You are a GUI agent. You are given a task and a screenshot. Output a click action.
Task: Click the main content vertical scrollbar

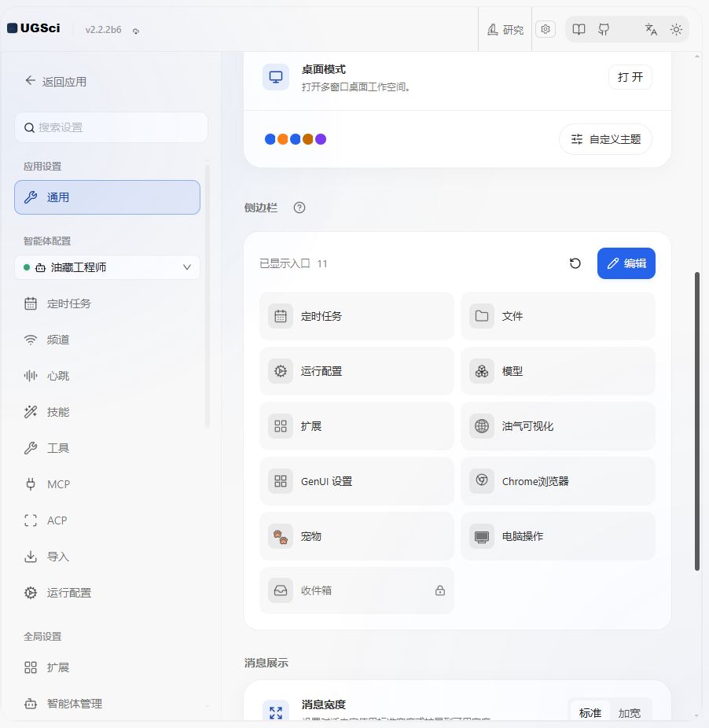pos(697,421)
